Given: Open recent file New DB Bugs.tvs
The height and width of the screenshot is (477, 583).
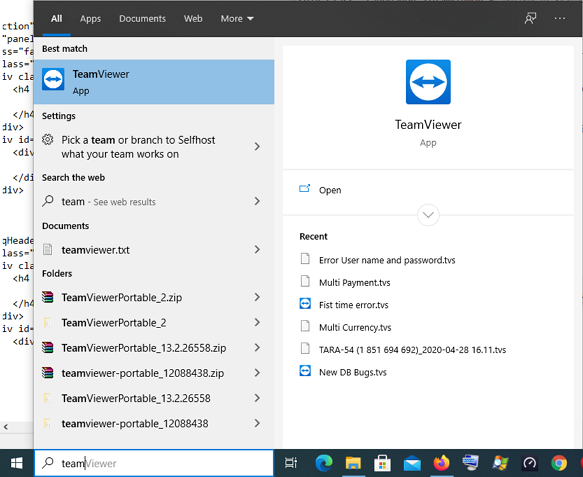Looking at the screenshot, I should click(x=353, y=372).
